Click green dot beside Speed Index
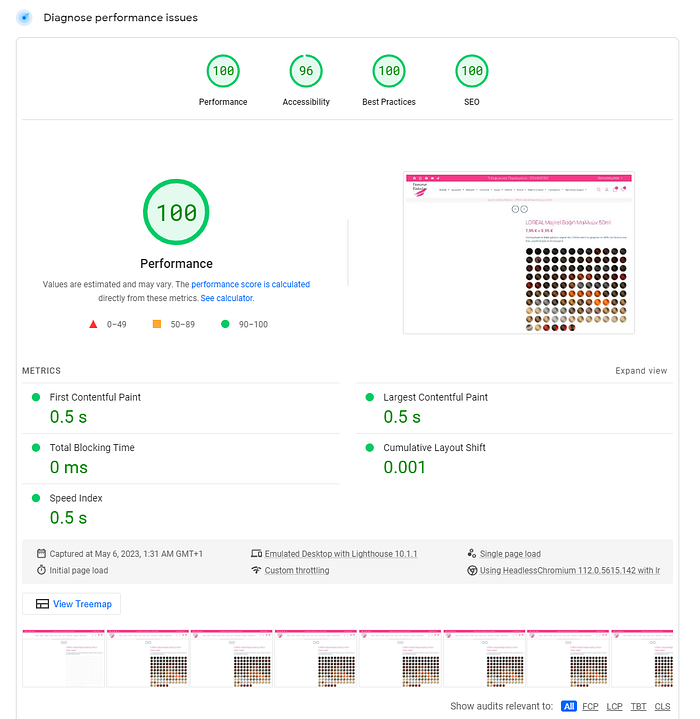The image size is (700, 719). tap(36, 498)
